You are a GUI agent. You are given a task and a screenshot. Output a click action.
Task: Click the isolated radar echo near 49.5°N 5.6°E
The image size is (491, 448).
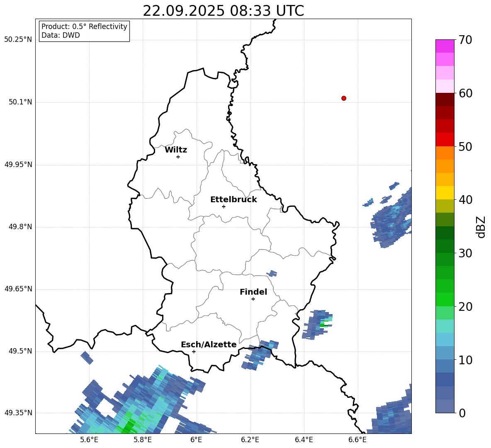87,358
